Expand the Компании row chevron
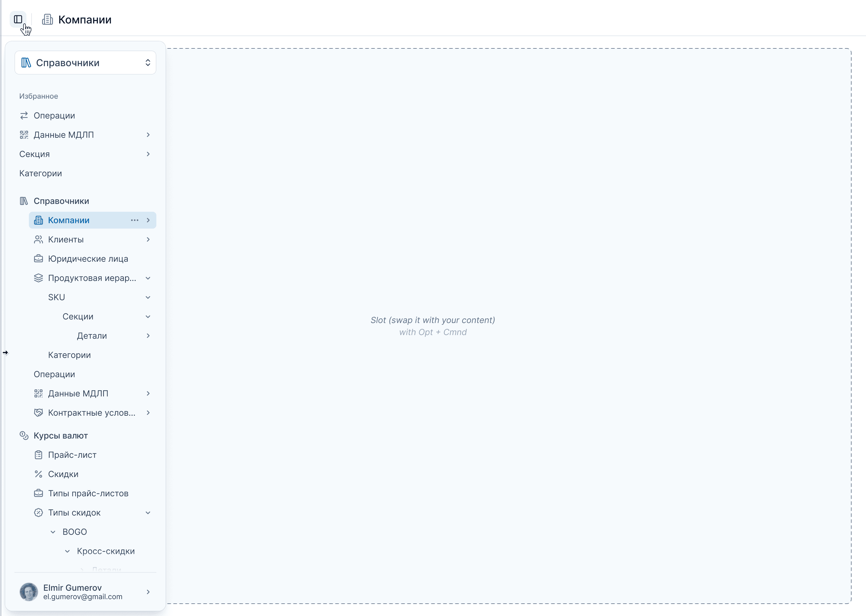Image resolution: width=866 pixels, height=616 pixels. coord(148,220)
